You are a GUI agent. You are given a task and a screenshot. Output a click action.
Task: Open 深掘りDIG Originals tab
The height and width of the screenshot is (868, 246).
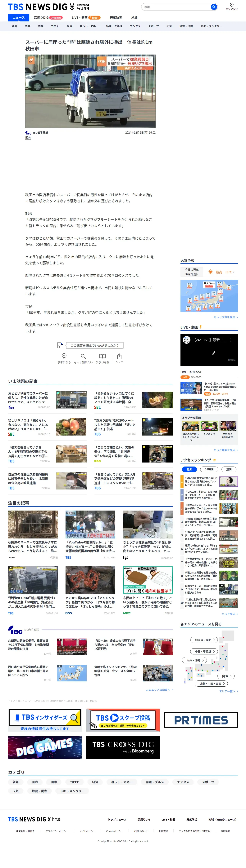click(48, 18)
